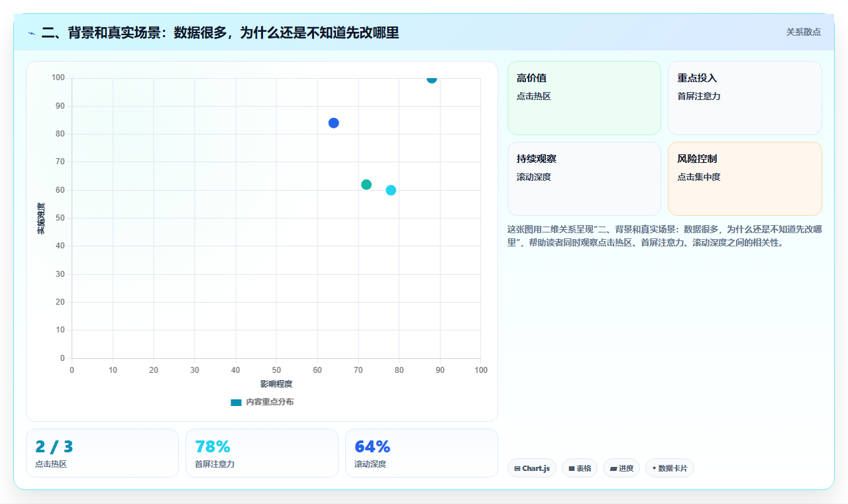Open the 持续观察 quadrant card
The height and width of the screenshot is (504, 848).
pyautogui.click(x=584, y=179)
